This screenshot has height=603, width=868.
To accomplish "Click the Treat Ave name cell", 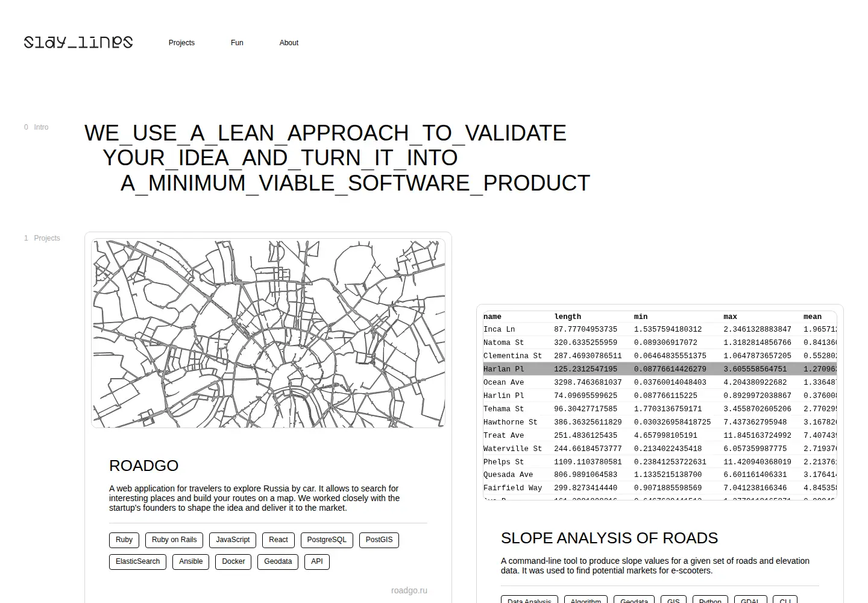I will (503, 435).
